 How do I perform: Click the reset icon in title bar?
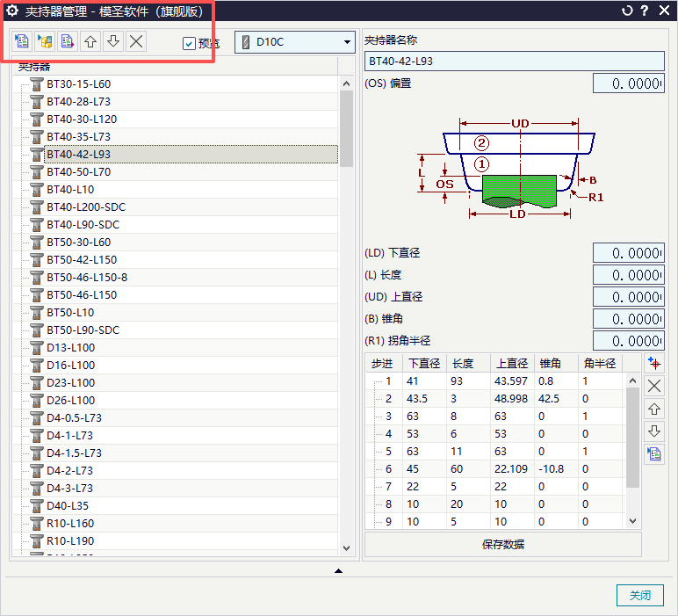tap(626, 11)
